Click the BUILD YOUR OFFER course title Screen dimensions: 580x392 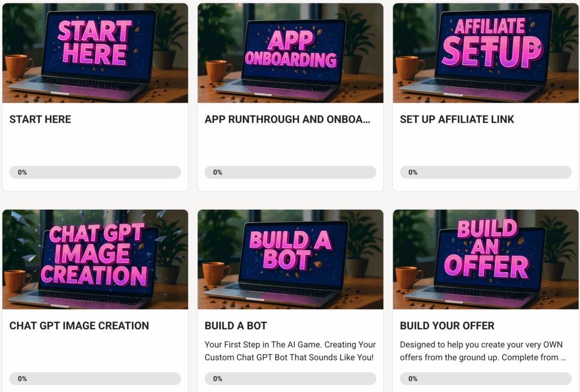point(447,326)
